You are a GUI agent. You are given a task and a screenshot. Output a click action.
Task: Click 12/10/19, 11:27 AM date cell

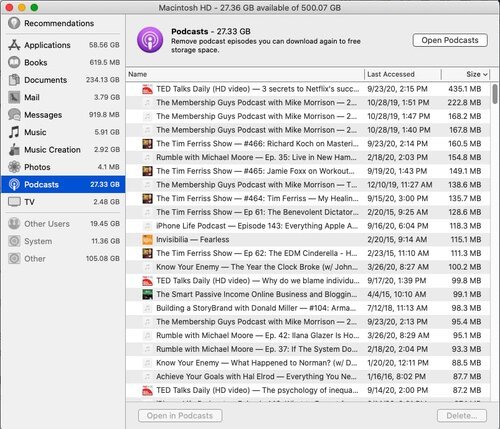400,185
